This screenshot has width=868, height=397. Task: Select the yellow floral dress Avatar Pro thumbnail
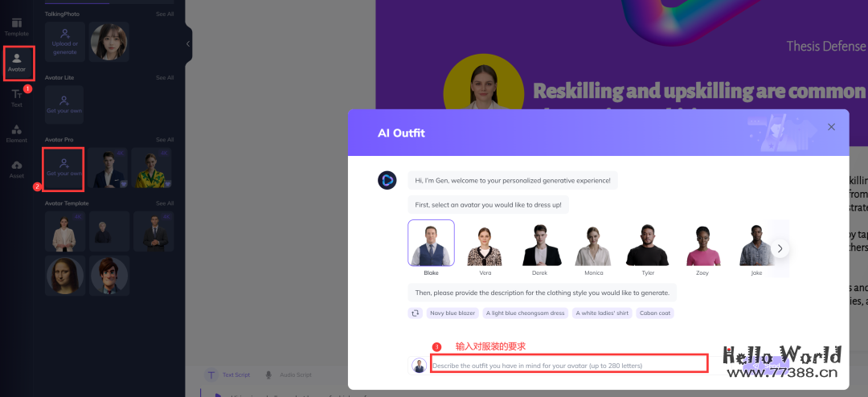[152, 168]
